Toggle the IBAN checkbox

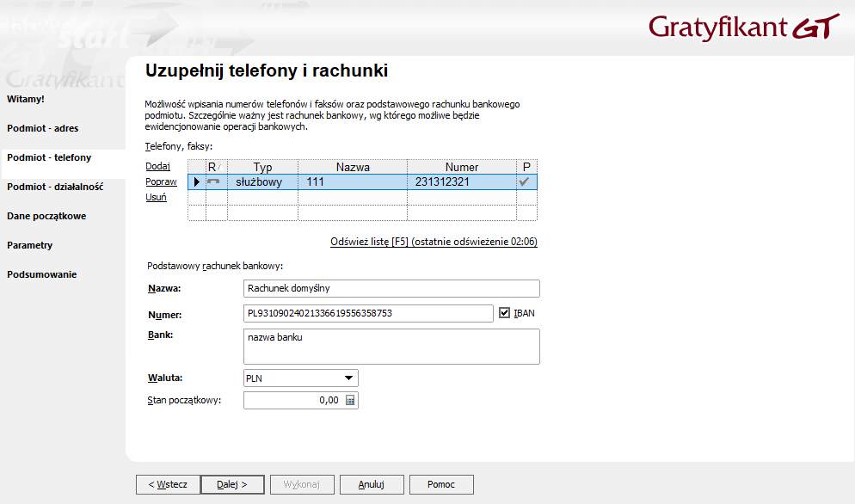[x=504, y=312]
